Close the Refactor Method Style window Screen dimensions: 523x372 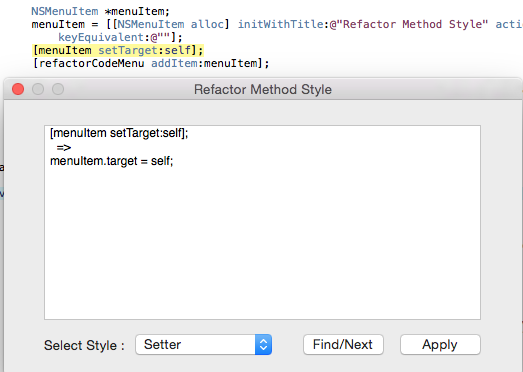coord(18,89)
